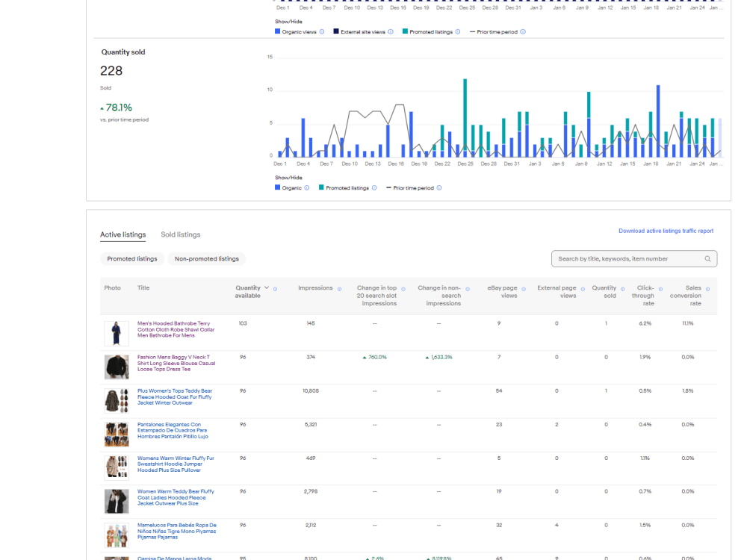This screenshot has height=560, width=747.
Task: Toggle Prior time period line in views chart
Action: (x=494, y=32)
